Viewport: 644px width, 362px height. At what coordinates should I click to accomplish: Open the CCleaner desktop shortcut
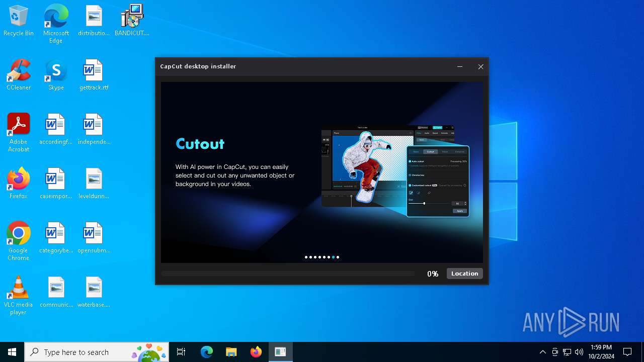click(x=19, y=75)
